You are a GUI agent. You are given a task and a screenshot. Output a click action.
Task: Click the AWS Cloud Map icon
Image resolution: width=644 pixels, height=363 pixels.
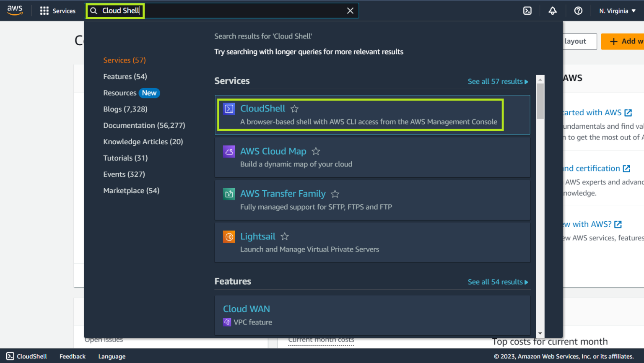point(229,151)
